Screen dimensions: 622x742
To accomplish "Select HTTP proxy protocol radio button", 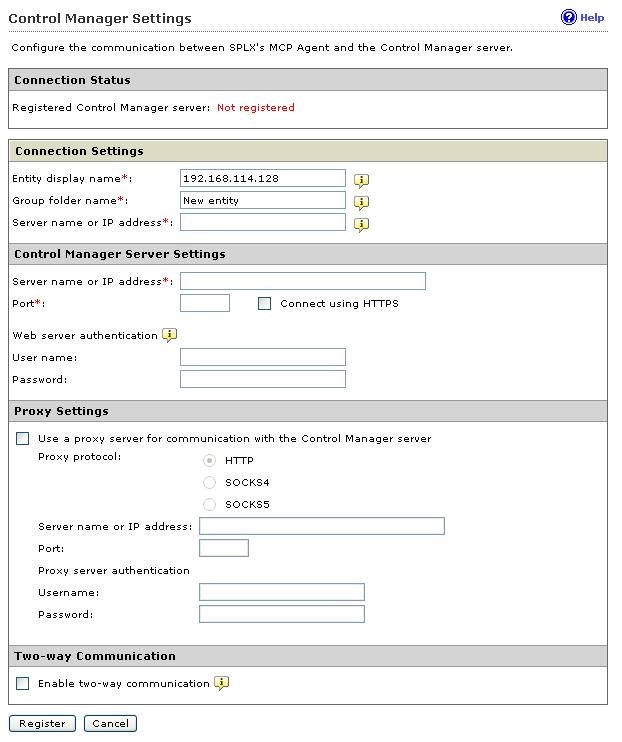I will point(209,461).
